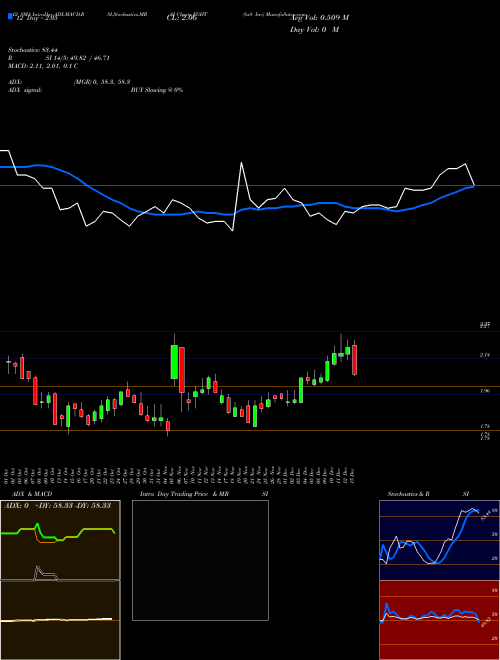
Task: Click the 'MACD: 2.11, 2.01, 0.1 C' line
Action: click(43, 66)
